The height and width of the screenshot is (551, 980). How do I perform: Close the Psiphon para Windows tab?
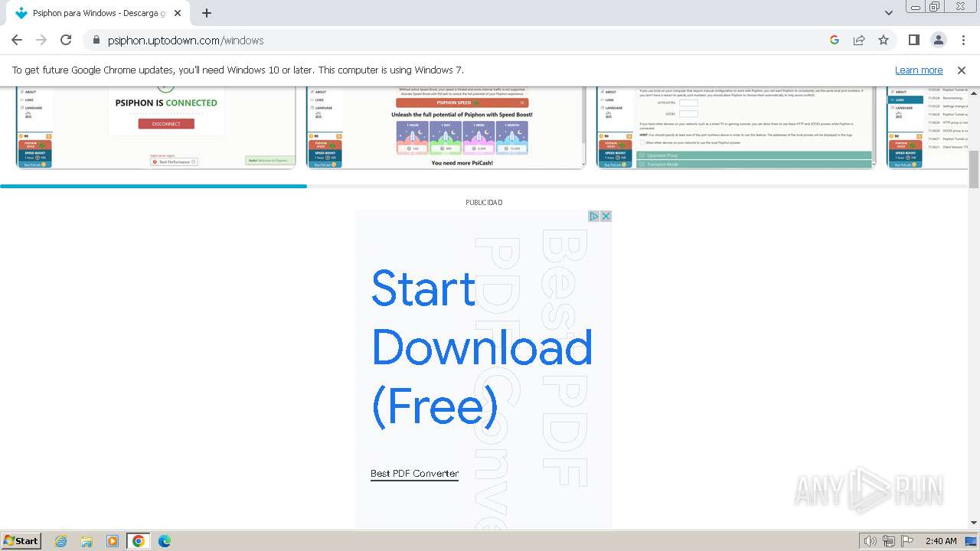click(x=178, y=13)
